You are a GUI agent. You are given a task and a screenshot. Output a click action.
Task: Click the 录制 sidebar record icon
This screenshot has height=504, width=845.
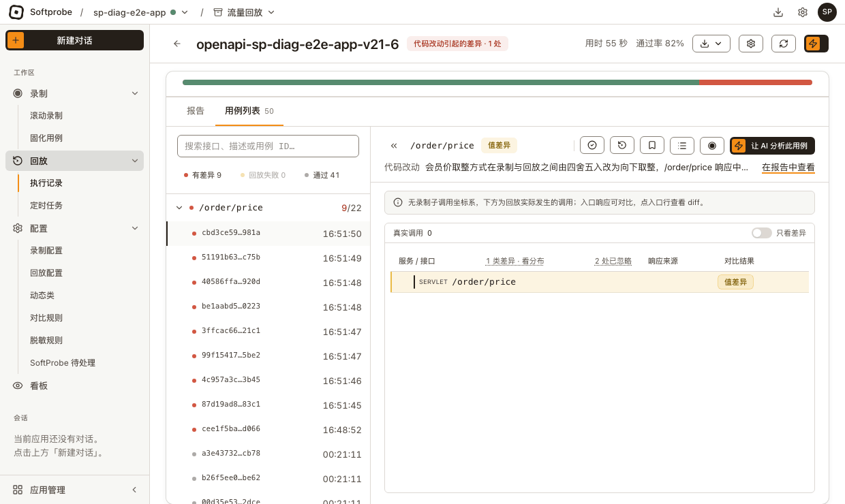click(x=18, y=93)
